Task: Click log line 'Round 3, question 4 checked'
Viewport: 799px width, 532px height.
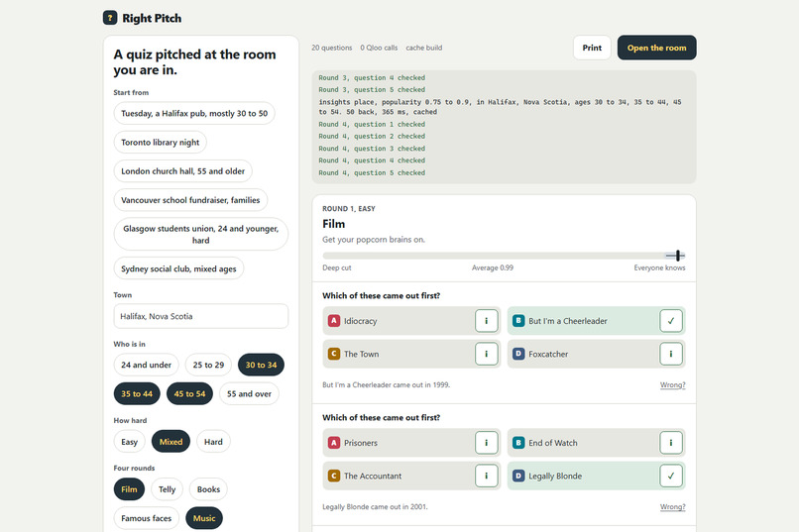Action: tap(372, 78)
